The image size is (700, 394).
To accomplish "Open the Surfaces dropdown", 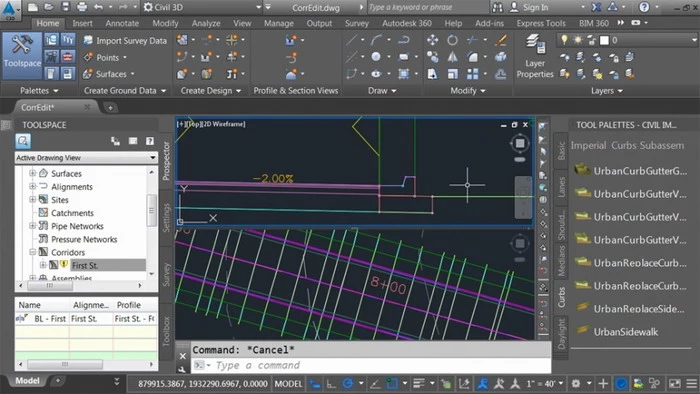I will 109,74.
